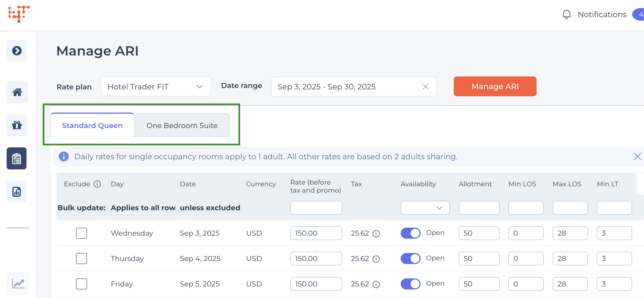Dismiss the daily rates info banner
This screenshot has width=644, height=298.
tap(637, 156)
